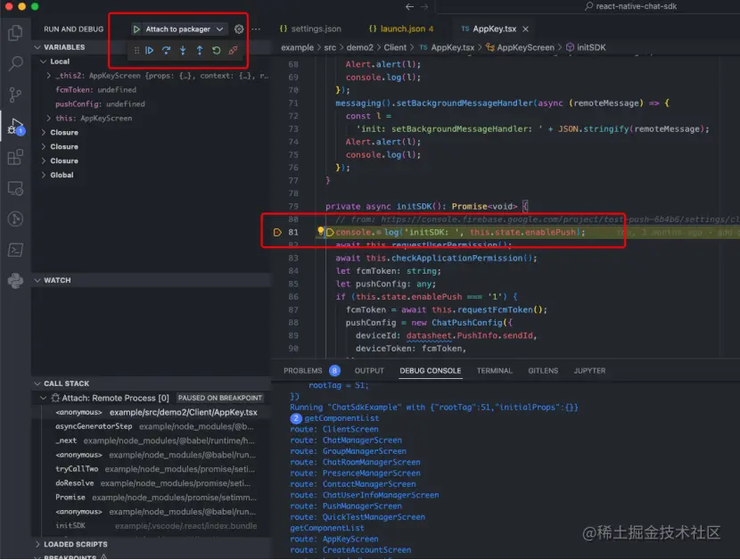Collapse the CALL STACK section
This screenshot has height=560, width=740.
pos(37,383)
